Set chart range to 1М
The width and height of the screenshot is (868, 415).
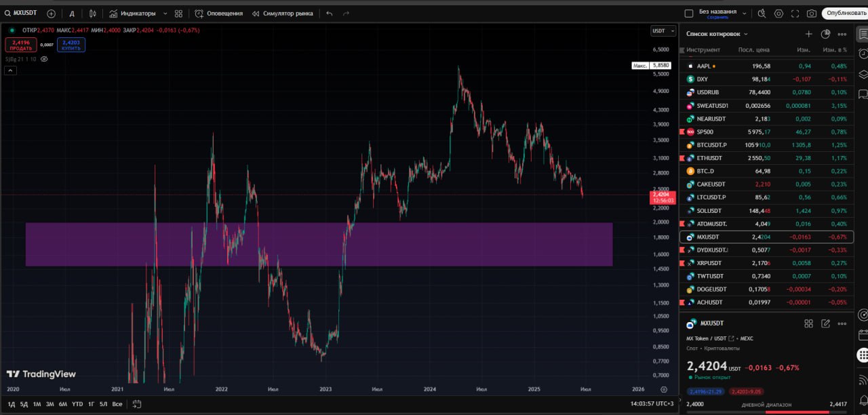pyautogui.click(x=37, y=404)
